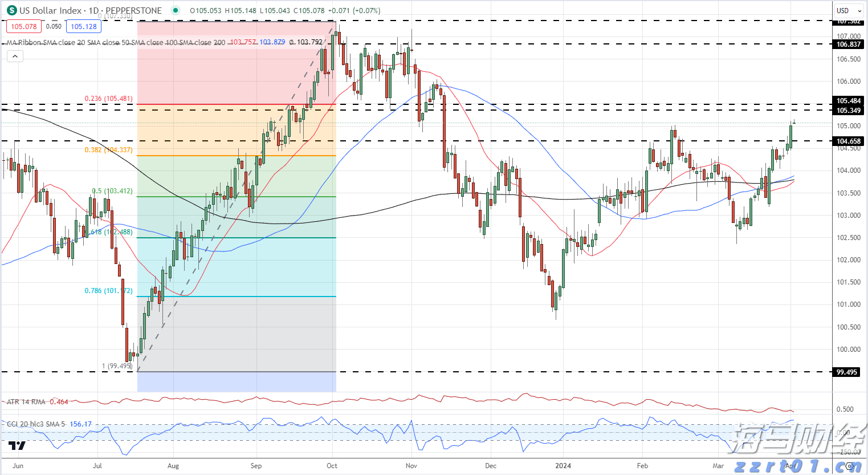Collapse the indicator legend with the caret button
Viewport: 868px width, 475px height.
click(15, 56)
